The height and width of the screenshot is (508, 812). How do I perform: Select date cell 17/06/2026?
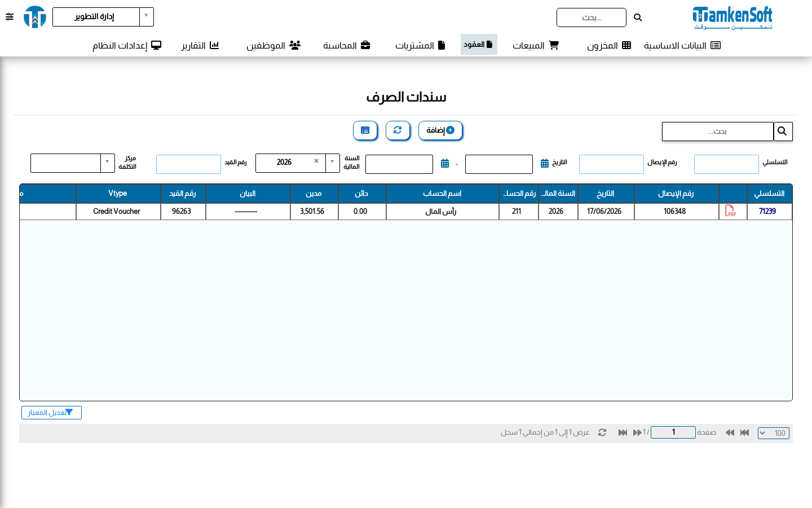pyautogui.click(x=606, y=211)
